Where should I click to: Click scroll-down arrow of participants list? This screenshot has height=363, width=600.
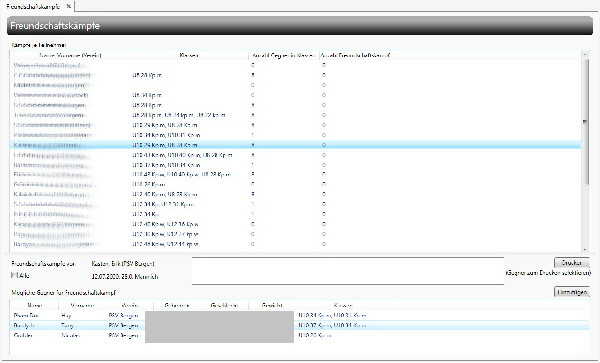(585, 249)
